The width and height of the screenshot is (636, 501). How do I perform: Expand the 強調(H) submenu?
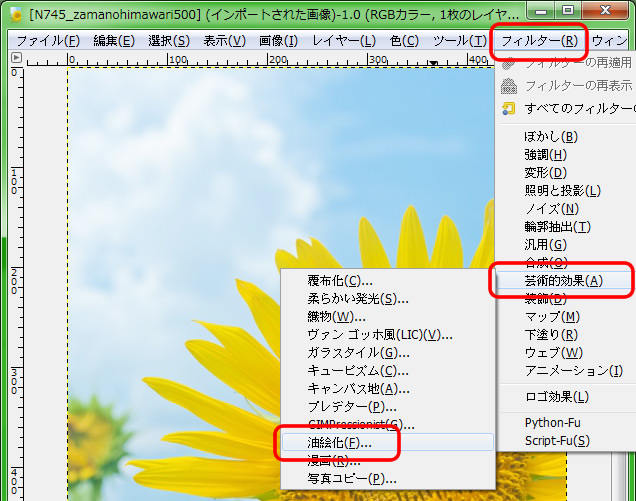pos(567,155)
